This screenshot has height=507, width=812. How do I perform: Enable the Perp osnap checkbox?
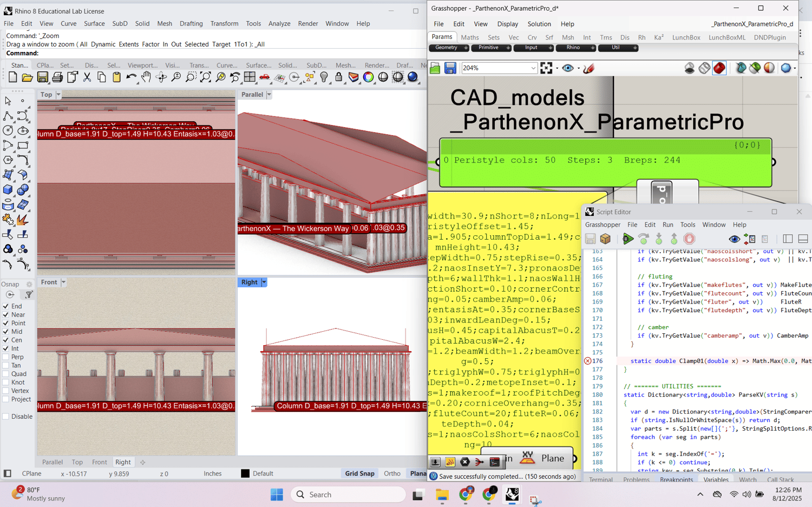(x=6, y=357)
